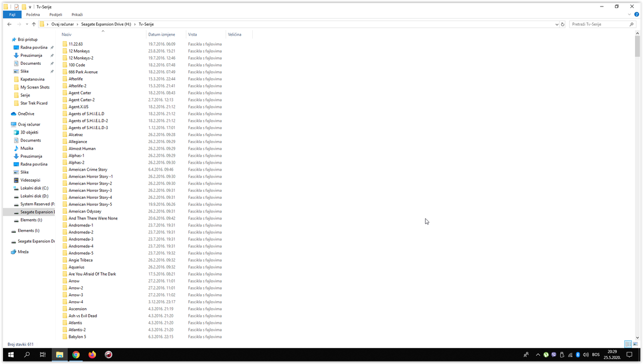Open the volume control in the tray
The width and height of the screenshot is (643, 364).
pos(586,355)
